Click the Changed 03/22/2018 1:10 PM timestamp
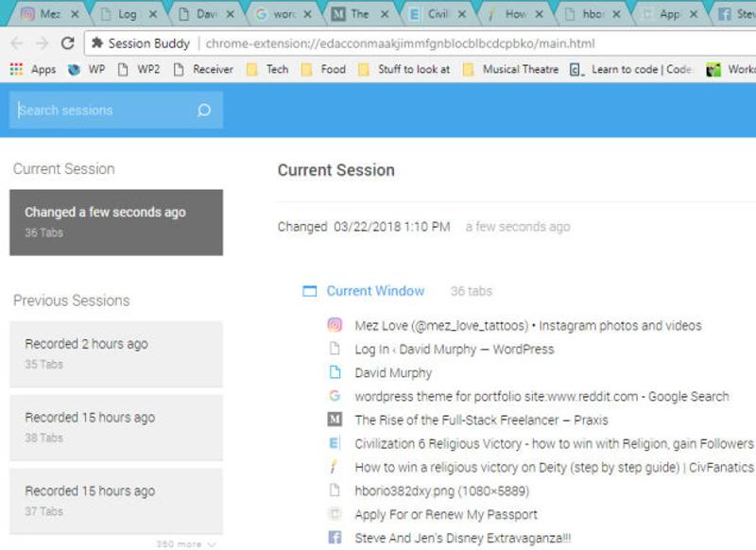This screenshot has height=550, width=756. tap(364, 227)
